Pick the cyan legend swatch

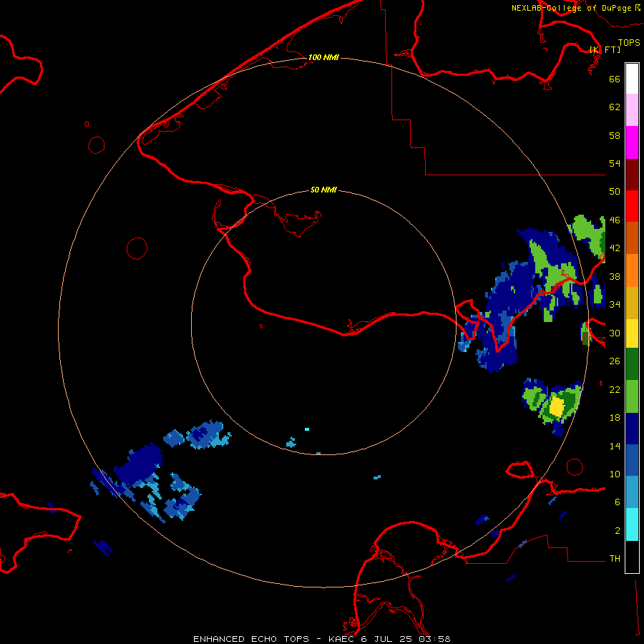click(x=632, y=525)
